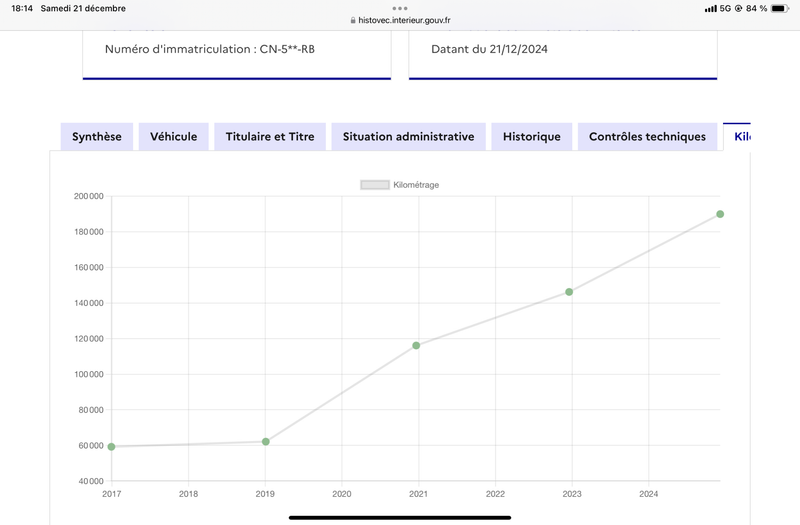The width and height of the screenshot is (800, 525).
Task: Click the 2018 x-axis label
Action: click(x=188, y=494)
